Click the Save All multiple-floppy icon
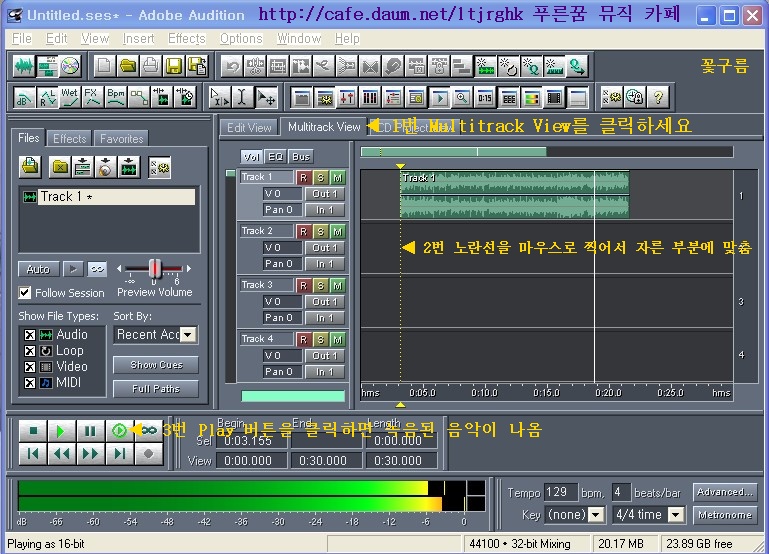 pos(197,66)
